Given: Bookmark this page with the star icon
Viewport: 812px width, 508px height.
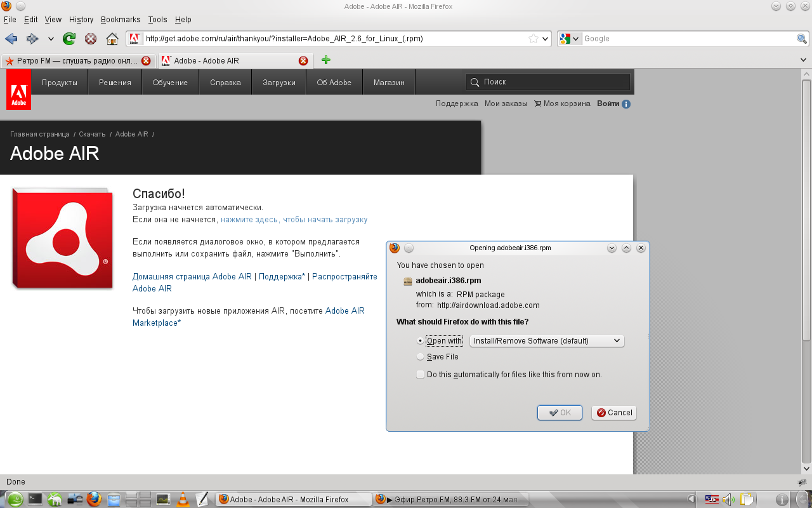Looking at the screenshot, I should pyautogui.click(x=534, y=39).
